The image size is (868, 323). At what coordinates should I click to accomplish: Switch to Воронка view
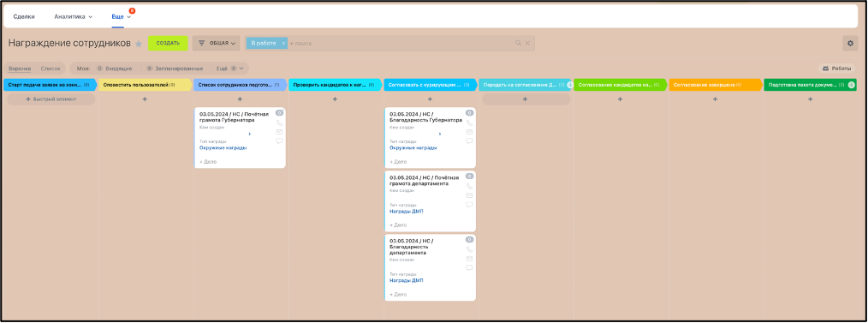point(20,69)
